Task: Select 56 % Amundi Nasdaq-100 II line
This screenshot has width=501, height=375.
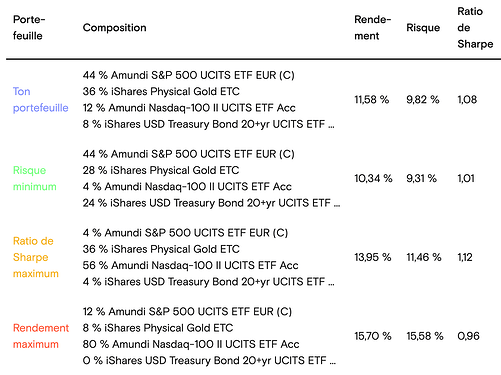Action: point(190,265)
